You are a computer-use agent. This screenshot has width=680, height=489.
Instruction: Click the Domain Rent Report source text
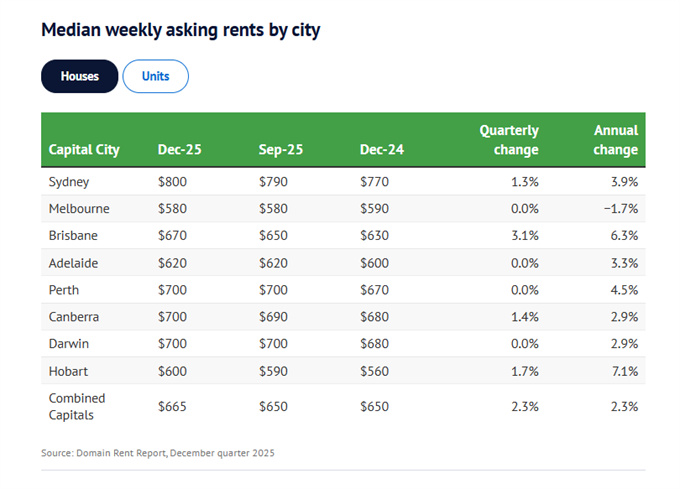(157, 453)
